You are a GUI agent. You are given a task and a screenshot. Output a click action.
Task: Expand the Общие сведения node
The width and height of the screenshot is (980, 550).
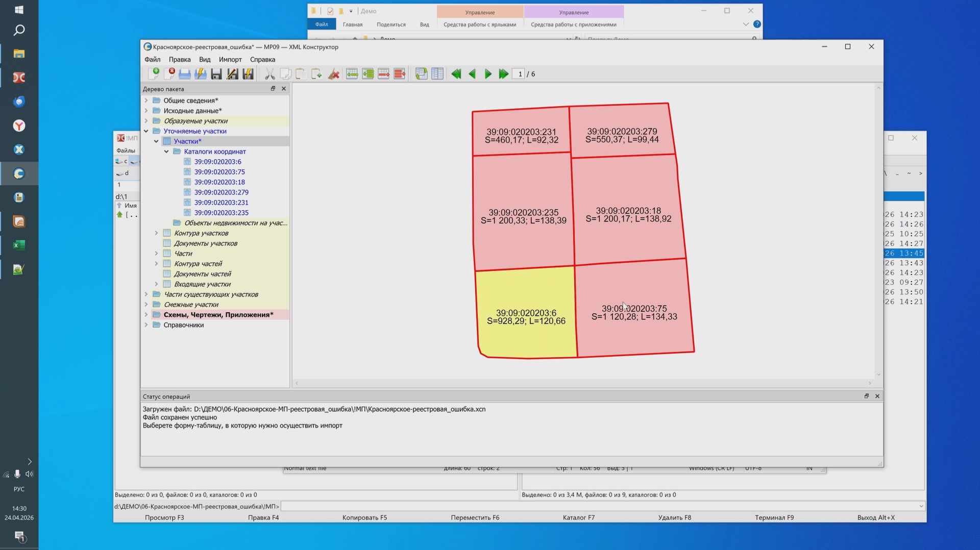click(x=146, y=101)
